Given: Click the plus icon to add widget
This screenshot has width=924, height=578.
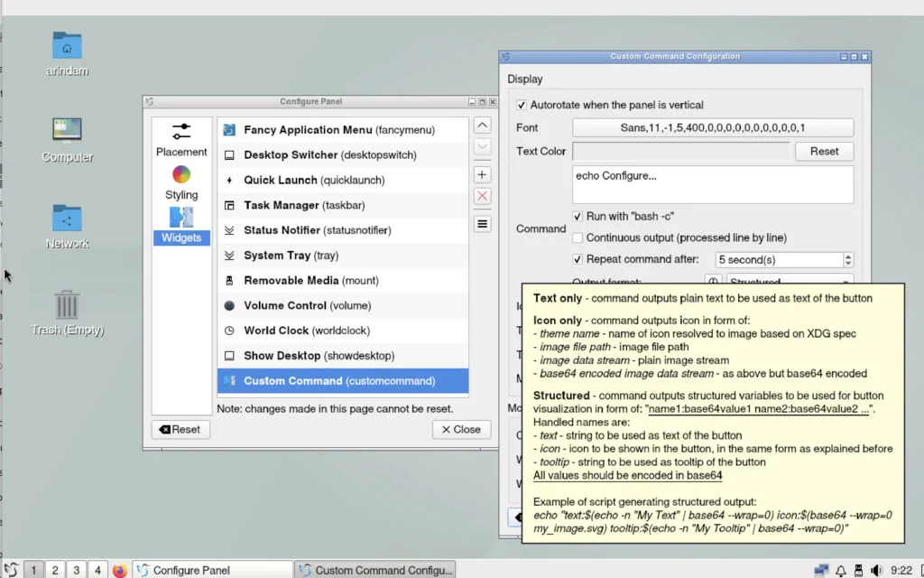Looking at the screenshot, I should (x=483, y=174).
